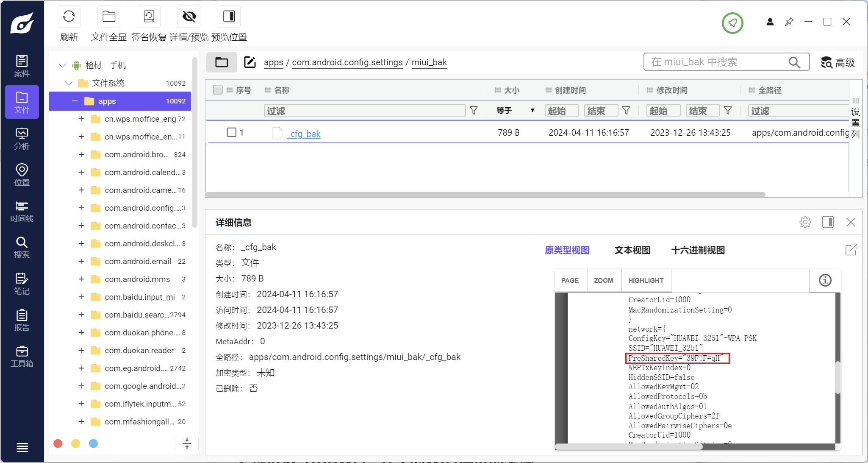Collapse the apps folder node
Image resolution: width=868 pixels, height=463 pixels.
coord(75,101)
